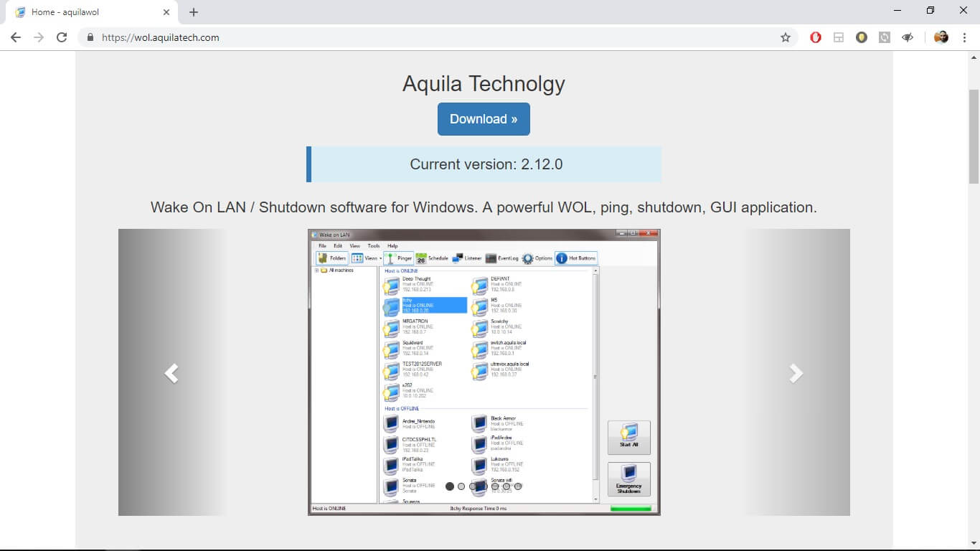Screen dimensions: 980x551
Task: Open the gray window-layout extension icon
Action: (x=839, y=37)
